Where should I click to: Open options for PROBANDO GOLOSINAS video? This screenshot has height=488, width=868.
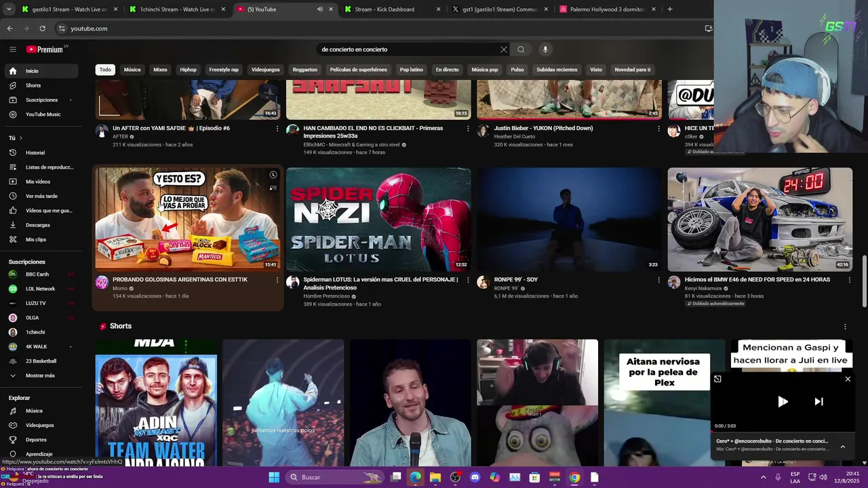(277, 280)
